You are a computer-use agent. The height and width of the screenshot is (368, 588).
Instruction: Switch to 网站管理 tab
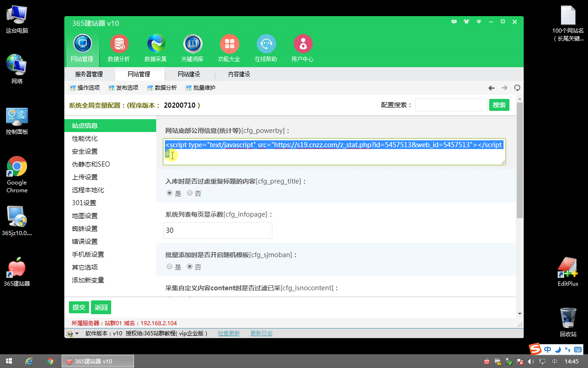pos(139,74)
